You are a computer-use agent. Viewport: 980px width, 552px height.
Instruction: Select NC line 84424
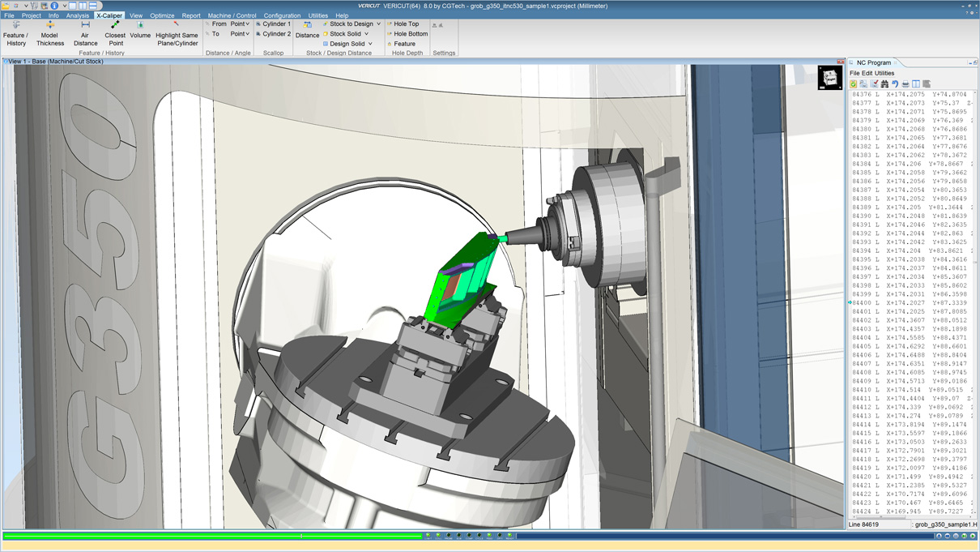coord(910,511)
